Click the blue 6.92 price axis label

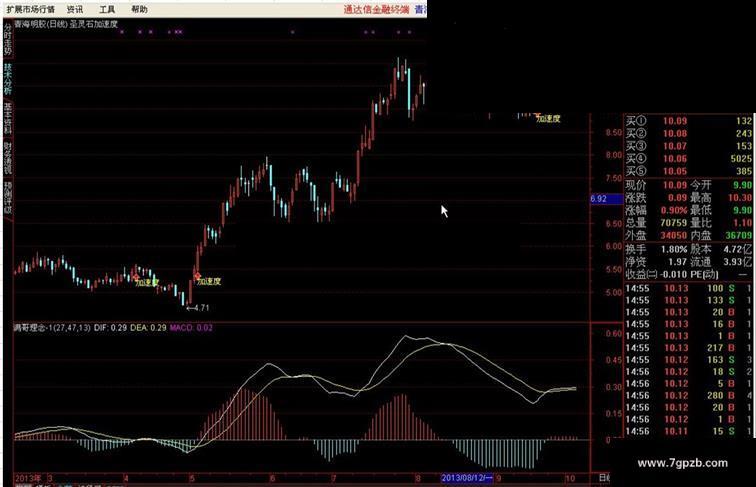(607, 199)
